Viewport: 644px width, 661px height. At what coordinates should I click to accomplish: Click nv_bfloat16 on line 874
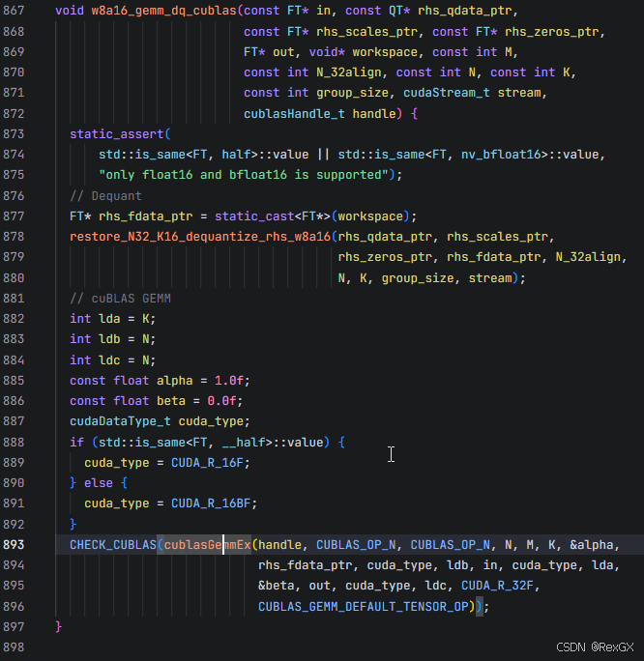coord(501,155)
